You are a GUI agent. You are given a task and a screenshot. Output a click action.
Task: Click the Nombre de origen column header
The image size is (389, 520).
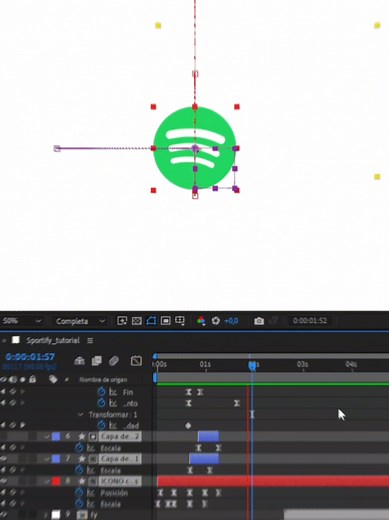(x=103, y=380)
